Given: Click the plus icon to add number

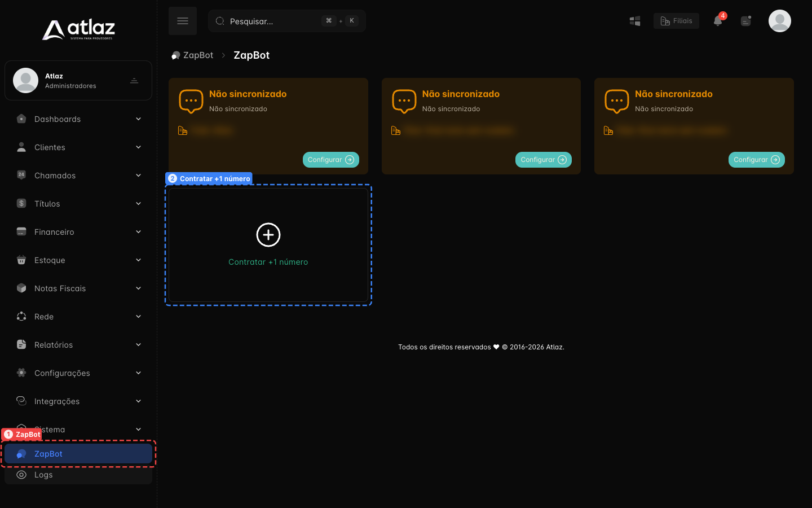Looking at the screenshot, I should click(268, 235).
